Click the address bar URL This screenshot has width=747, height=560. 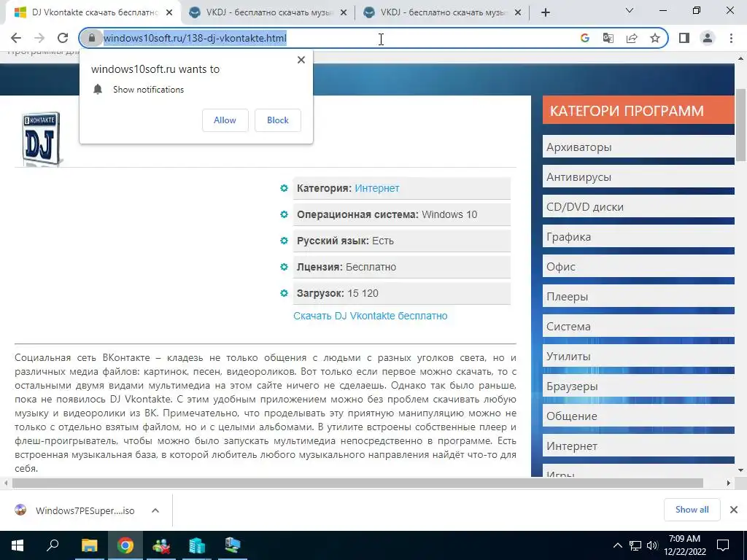click(x=195, y=38)
